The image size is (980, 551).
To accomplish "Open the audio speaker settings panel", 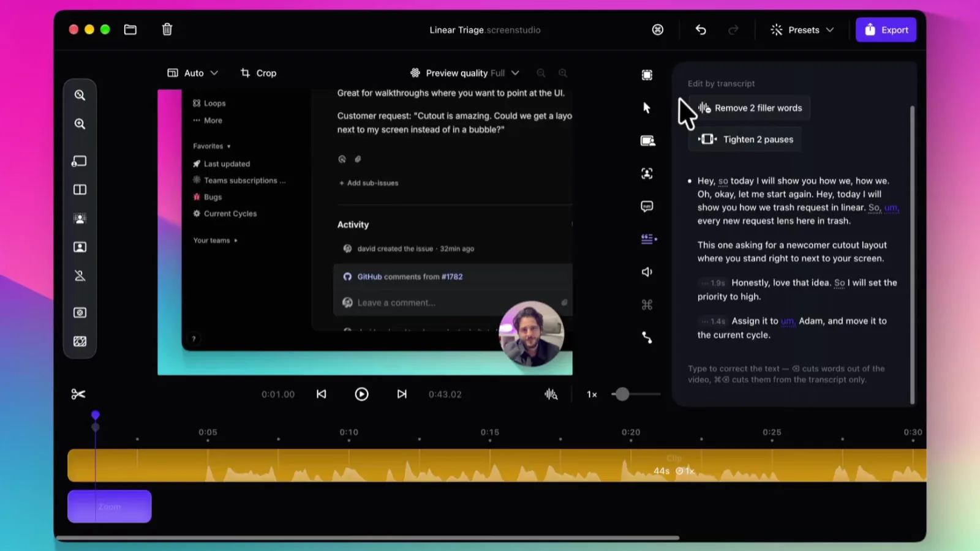I will 647,272.
